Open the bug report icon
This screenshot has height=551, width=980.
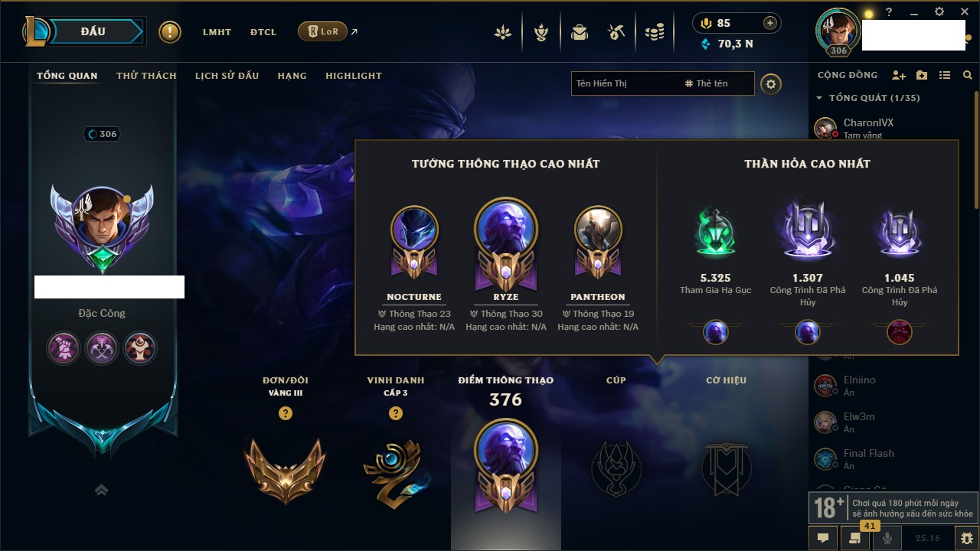(967, 538)
